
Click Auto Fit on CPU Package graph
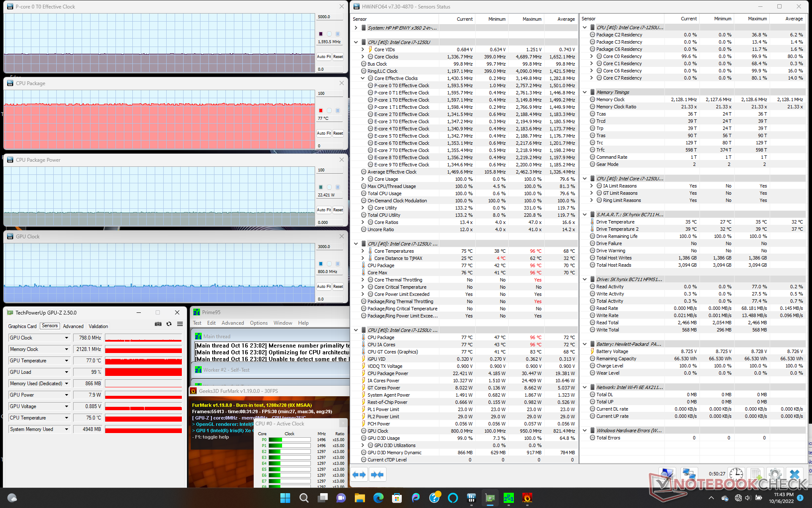(x=324, y=133)
